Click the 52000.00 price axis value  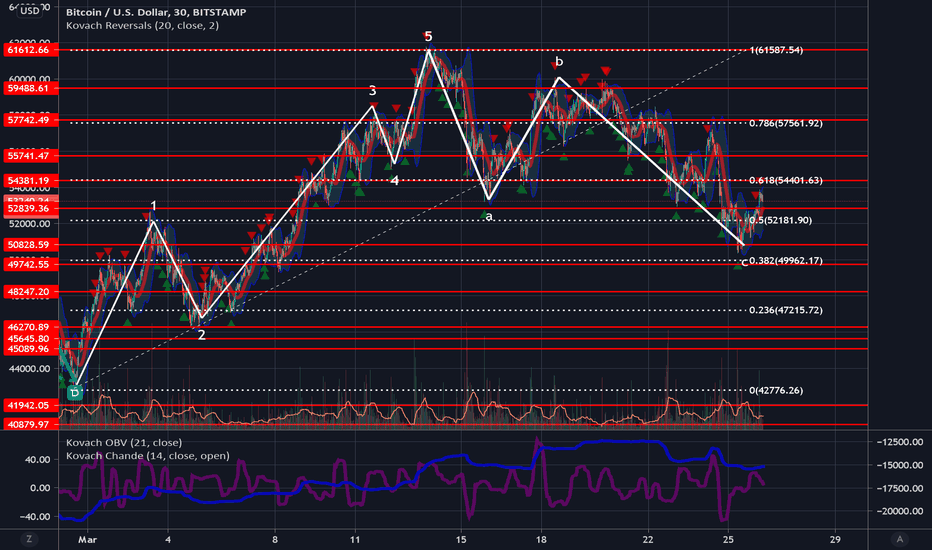click(x=29, y=224)
